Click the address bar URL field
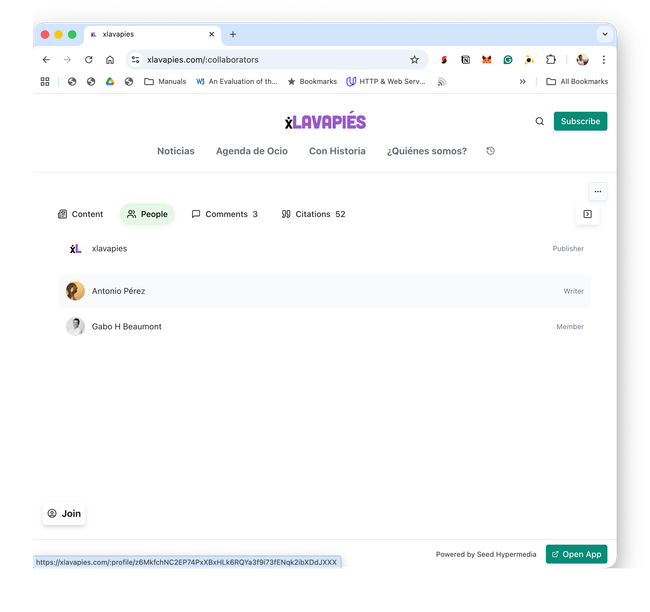Screen dimensions: 650x612 [x=274, y=60]
